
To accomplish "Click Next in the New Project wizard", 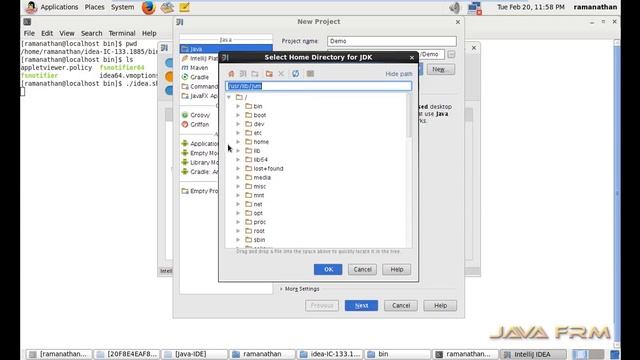I will coord(361,306).
